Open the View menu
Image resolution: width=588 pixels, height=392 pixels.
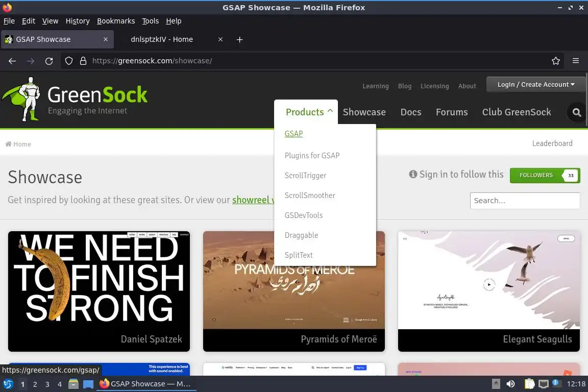point(50,21)
